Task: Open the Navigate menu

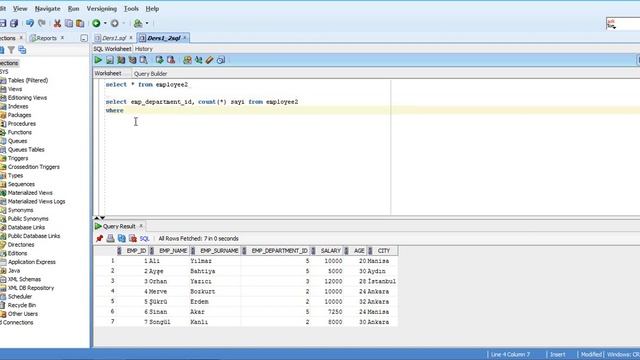Action: tap(47, 9)
